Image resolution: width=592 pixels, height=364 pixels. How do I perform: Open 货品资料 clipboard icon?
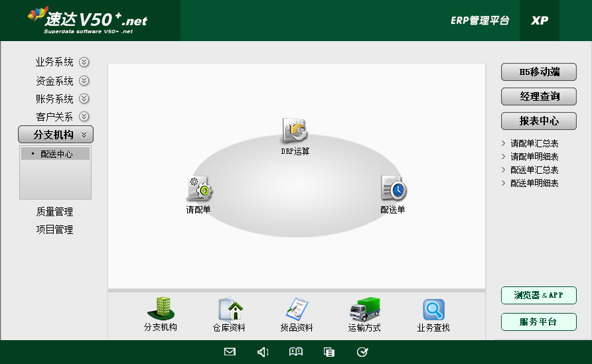click(297, 309)
